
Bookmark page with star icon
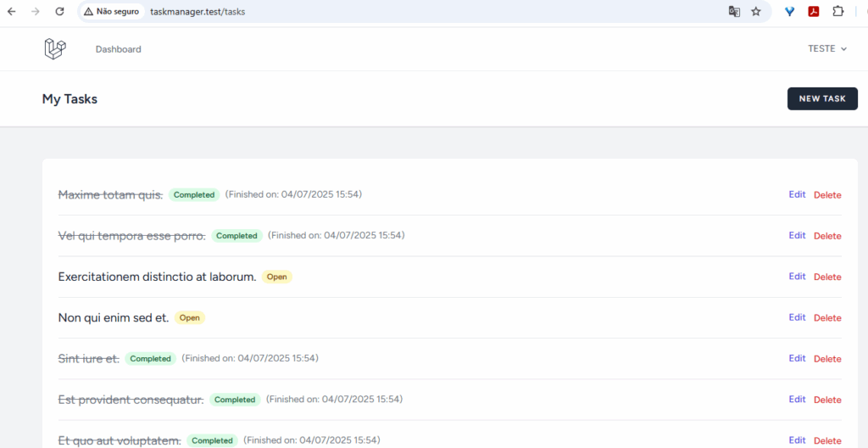756,12
